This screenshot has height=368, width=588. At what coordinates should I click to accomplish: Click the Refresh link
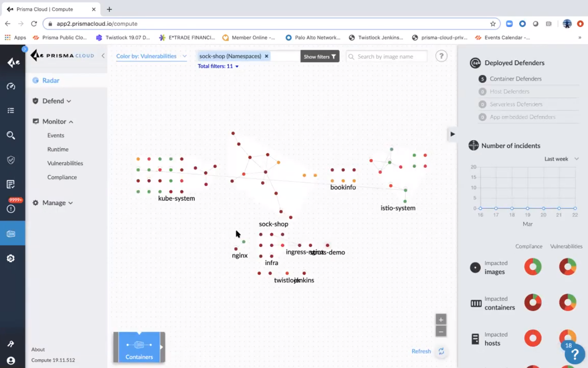[x=421, y=351]
